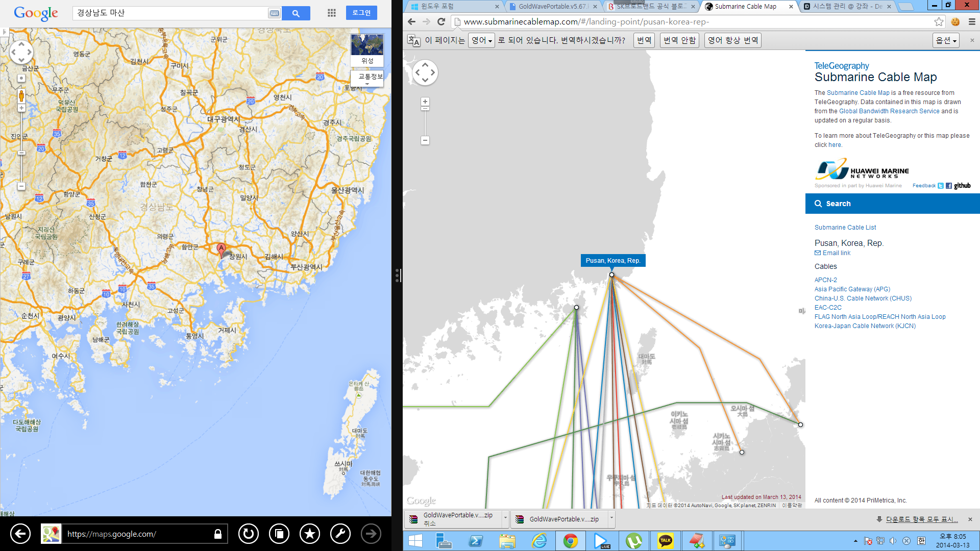Click the Google Maps search text field
Screen dimensions: 980x551
tap(171, 13)
